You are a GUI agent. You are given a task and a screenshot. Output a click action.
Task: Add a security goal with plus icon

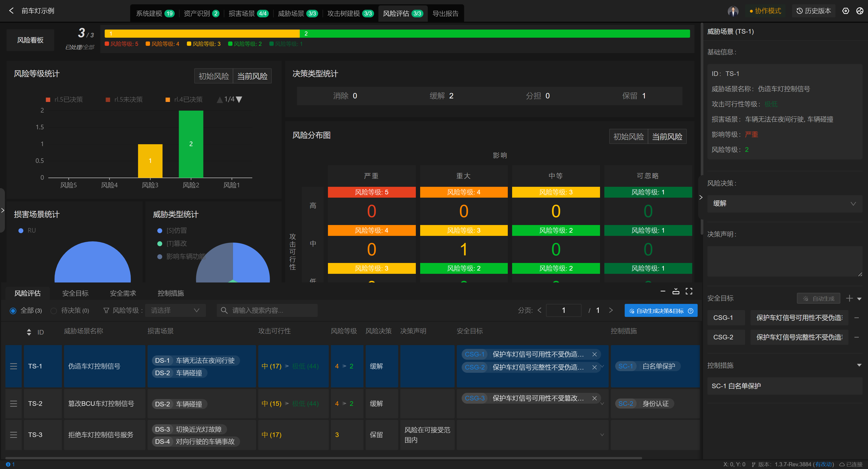coord(849,298)
